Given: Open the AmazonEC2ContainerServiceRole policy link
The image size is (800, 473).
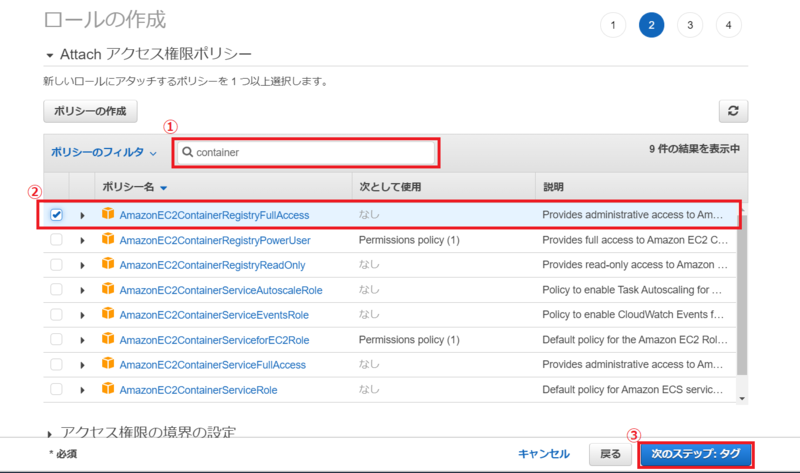Looking at the screenshot, I should (198, 390).
